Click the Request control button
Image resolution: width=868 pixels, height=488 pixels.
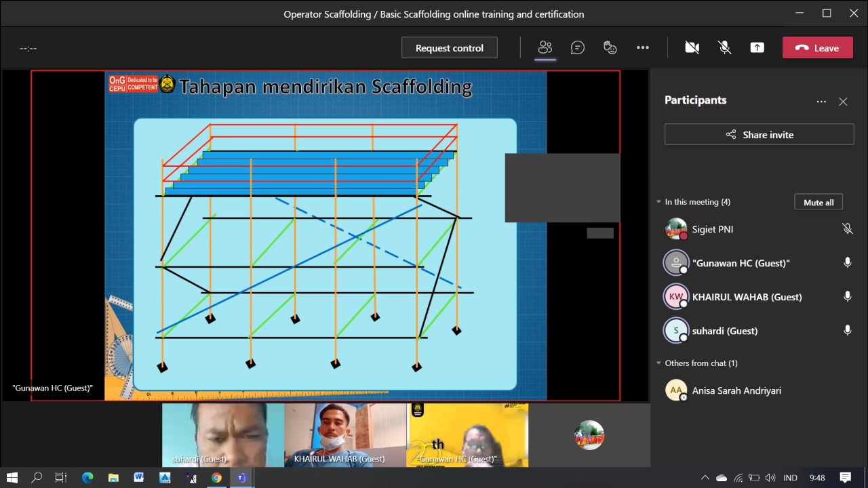click(x=449, y=47)
